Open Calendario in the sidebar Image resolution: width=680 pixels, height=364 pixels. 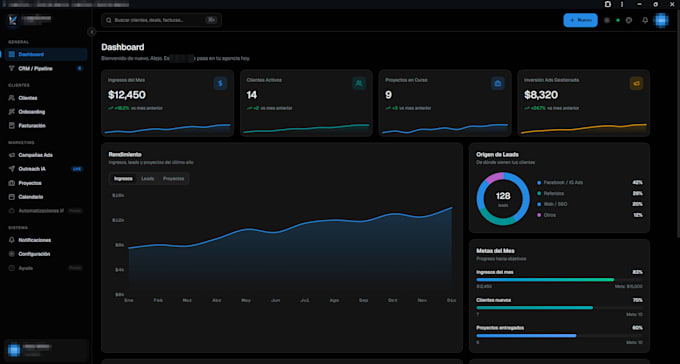46,197
